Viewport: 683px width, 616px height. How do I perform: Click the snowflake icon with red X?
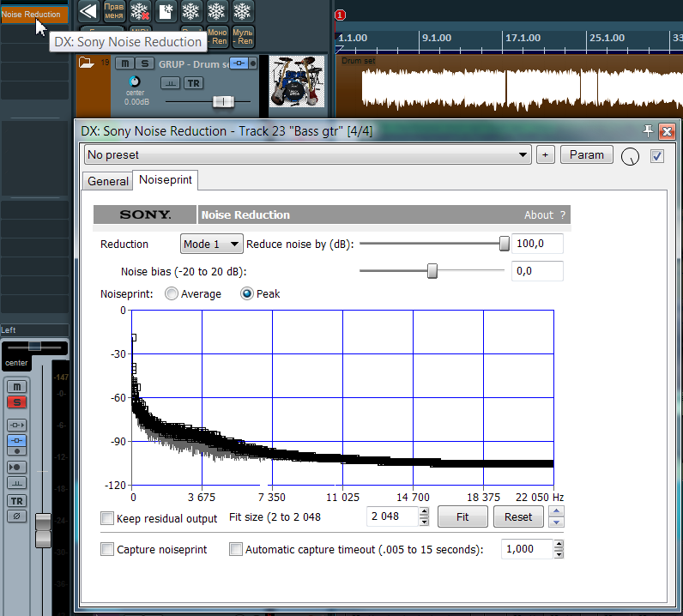pos(139,11)
